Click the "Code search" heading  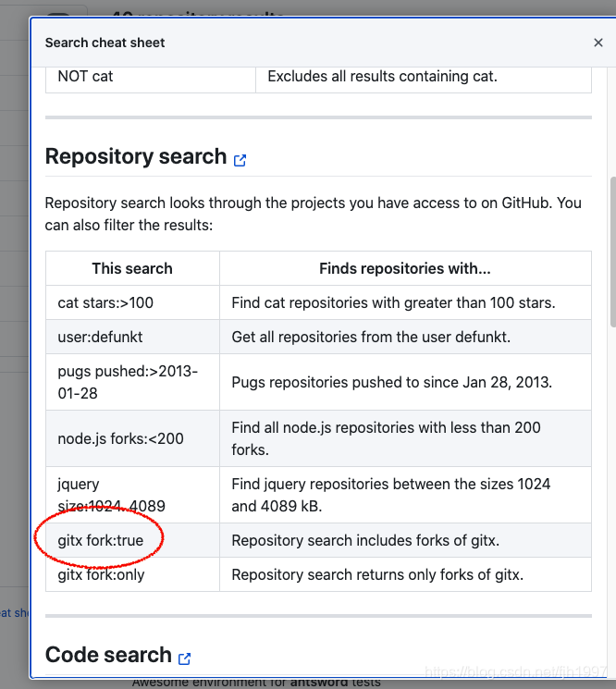click(108, 656)
